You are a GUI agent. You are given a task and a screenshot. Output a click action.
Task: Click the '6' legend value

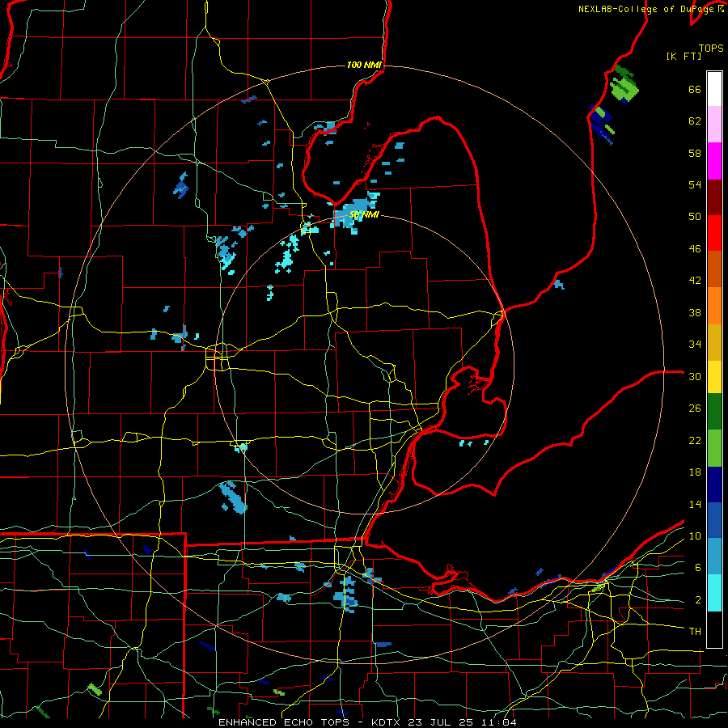697,568
